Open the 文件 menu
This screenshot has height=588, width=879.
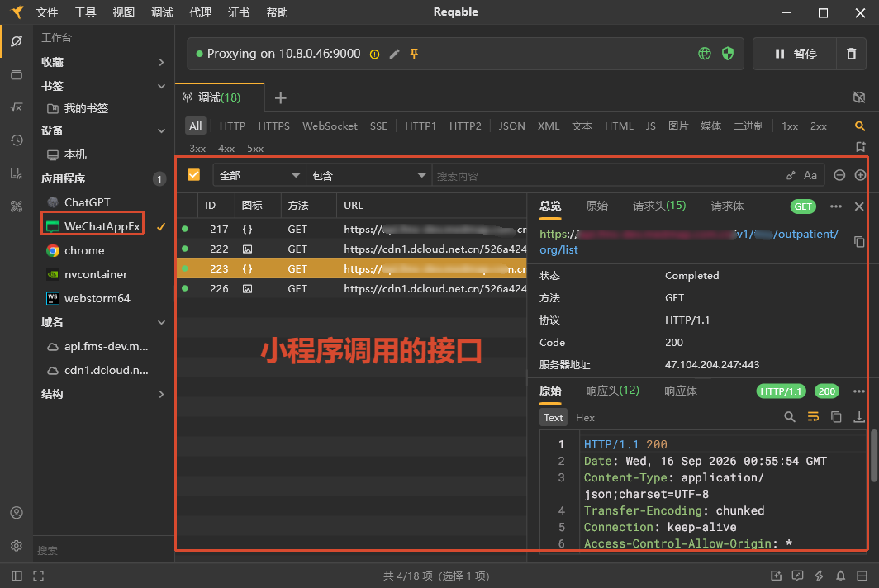(x=46, y=12)
